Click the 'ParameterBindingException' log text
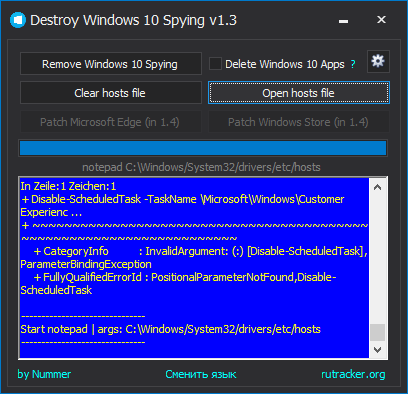Viewport: 408px width, 394px height. 86,264
